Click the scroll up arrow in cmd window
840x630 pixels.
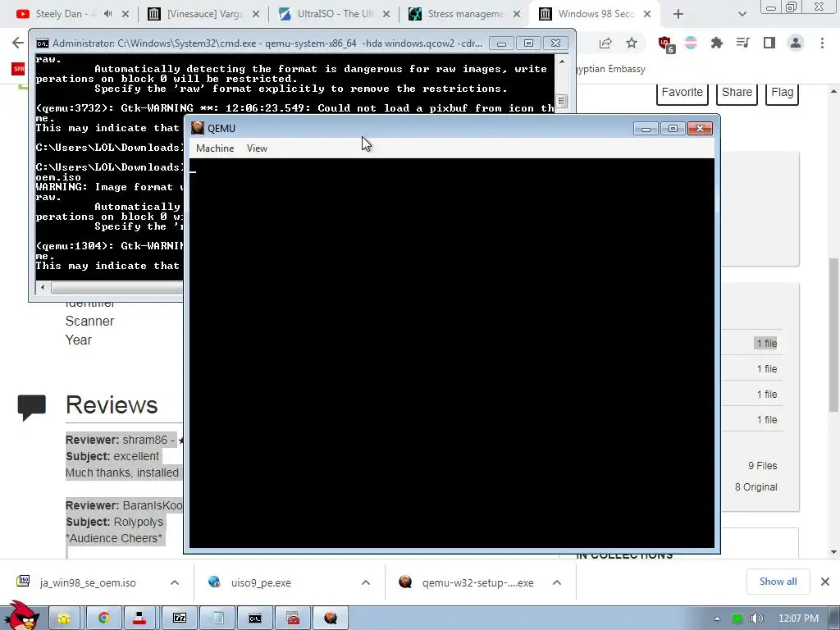click(x=561, y=62)
